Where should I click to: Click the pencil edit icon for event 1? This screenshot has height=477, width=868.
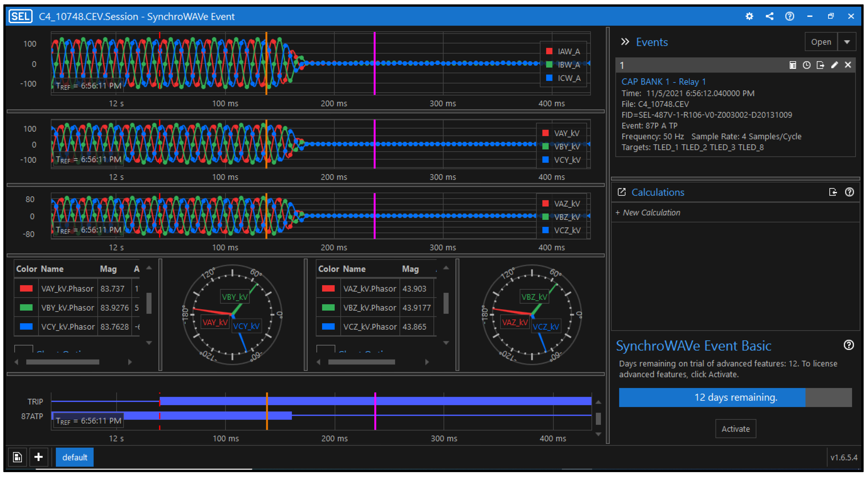[x=834, y=65]
